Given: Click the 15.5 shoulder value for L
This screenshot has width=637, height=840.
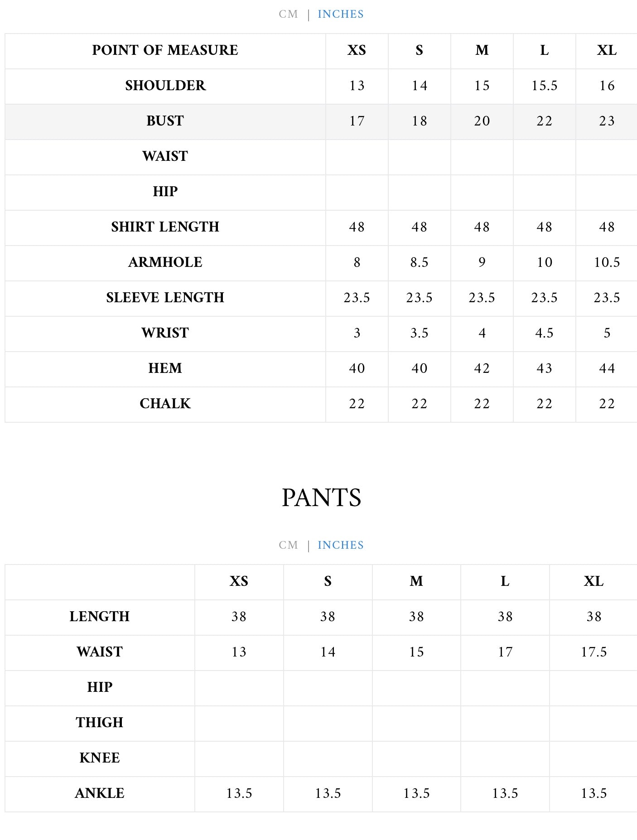Looking at the screenshot, I should tap(544, 86).
